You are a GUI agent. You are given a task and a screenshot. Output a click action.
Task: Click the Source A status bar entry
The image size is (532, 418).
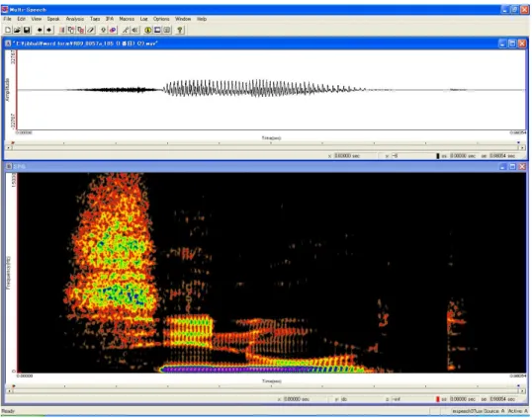click(x=494, y=411)
